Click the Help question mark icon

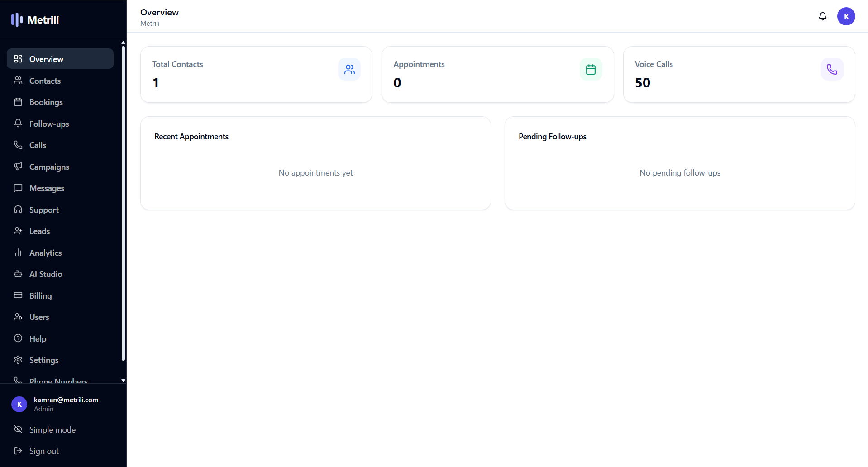tap(18, 338)
